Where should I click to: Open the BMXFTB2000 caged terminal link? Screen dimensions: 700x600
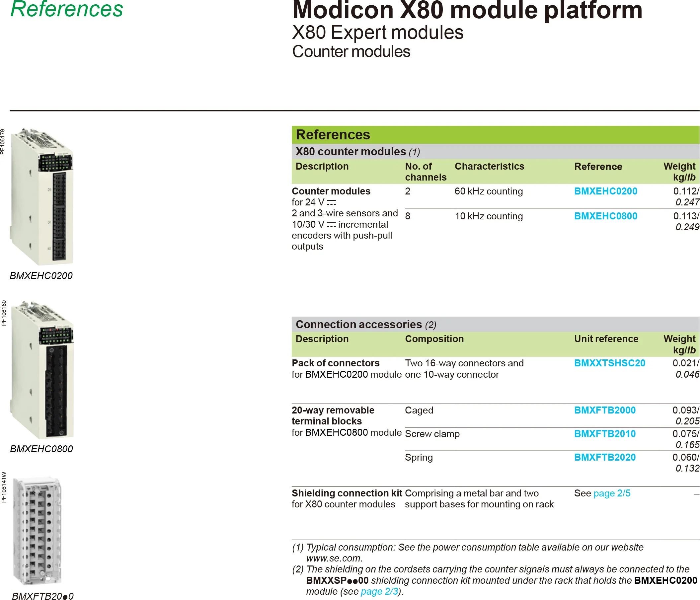tap(605, 410)
